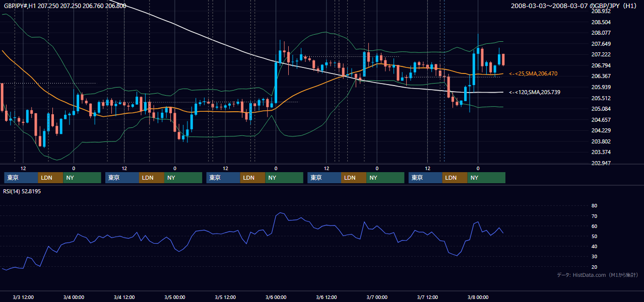Viewport: 644px width, 302px height.
Task: Click price axis label 202.947
Action: 601,163
